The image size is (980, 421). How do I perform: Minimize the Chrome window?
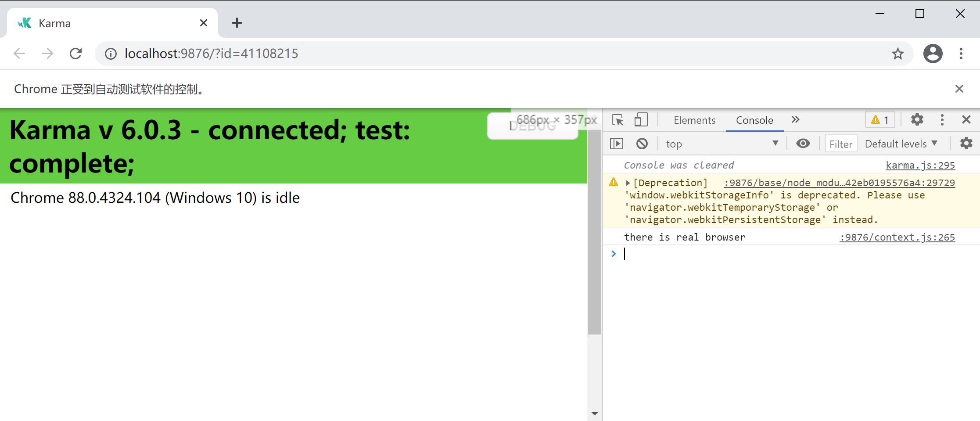tap(880, 14)
